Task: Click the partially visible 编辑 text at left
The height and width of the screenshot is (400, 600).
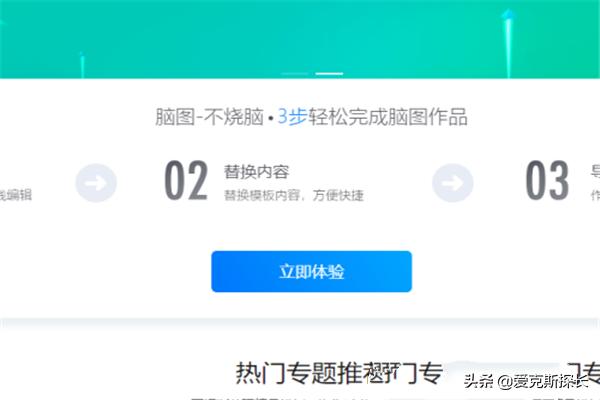Action: point(16,195)
